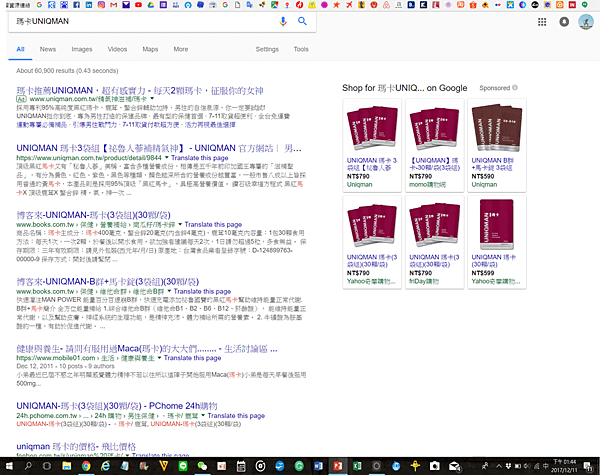Open the taskbar Camera app
The height and width of the screenshot is (475, 600).
(x=435, y=466)
